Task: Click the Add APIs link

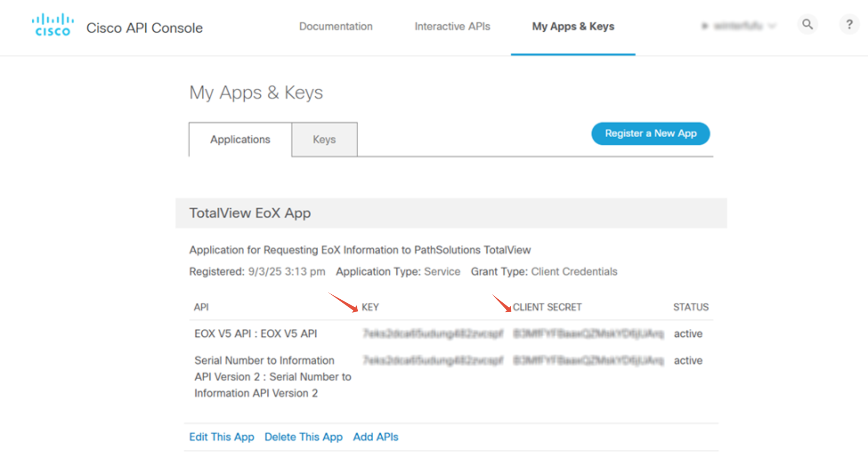Action: point(375,437)
